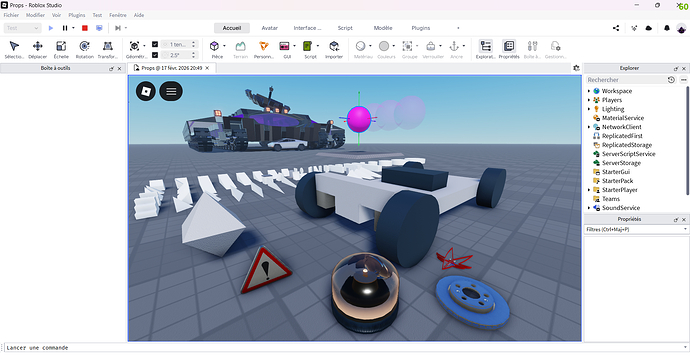
Task: Expand the Lighting tree node
Action: [589, 109]
